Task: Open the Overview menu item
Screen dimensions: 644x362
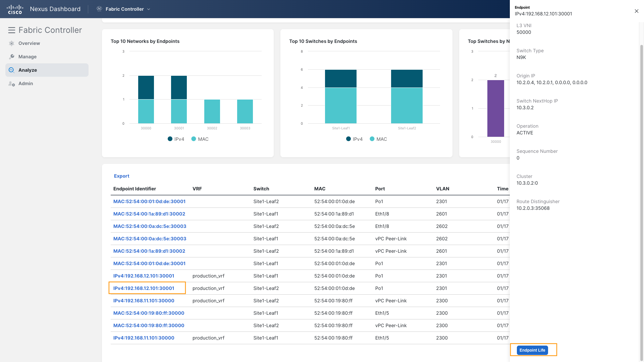Action: point(29,43)
